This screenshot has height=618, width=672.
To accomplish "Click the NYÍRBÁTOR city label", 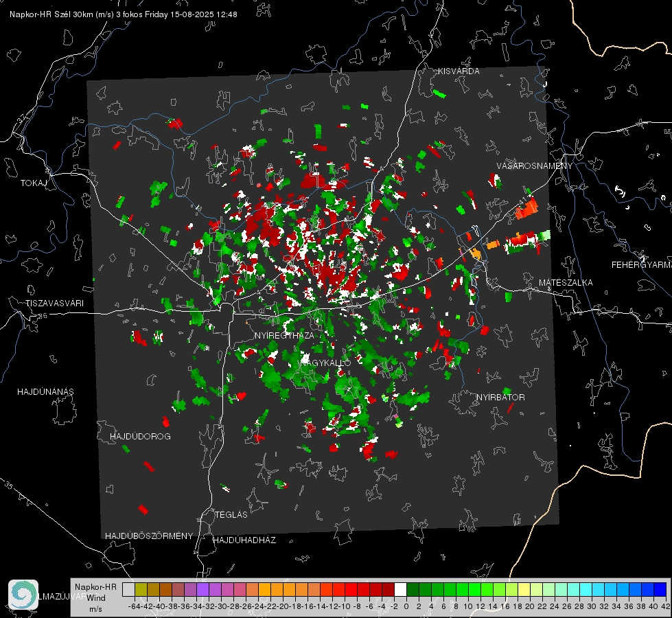I will pyautogui.click(x=500, y=398).
